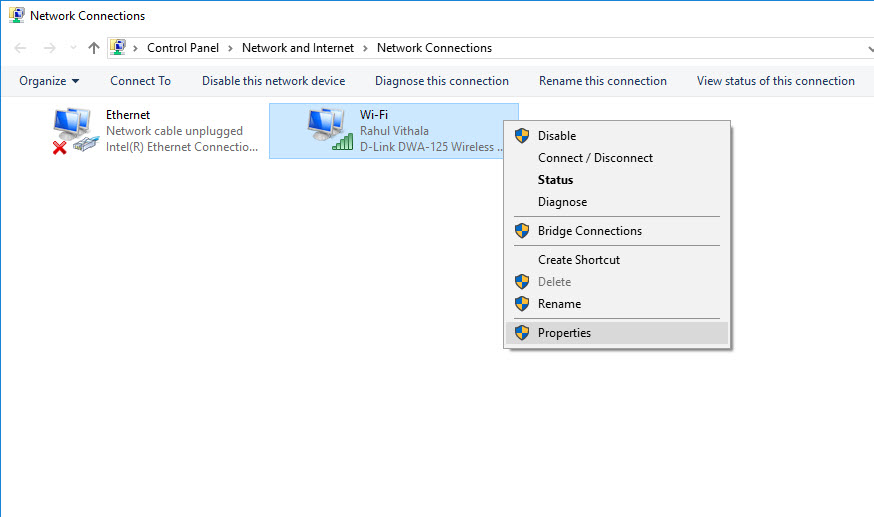Click Network Connections breadcrumb

pyautogui.click(x=434, y=48)
